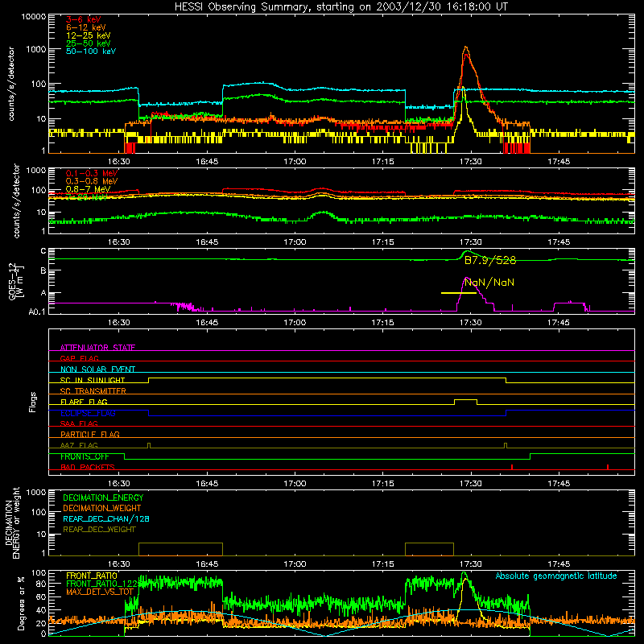Click the REAR_DEC_WEIGHT legend label

coord(99,530)
